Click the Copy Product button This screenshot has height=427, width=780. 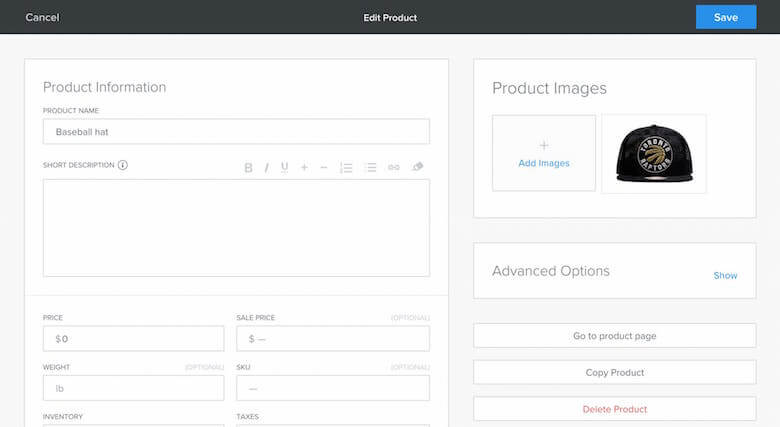[614, 372]
